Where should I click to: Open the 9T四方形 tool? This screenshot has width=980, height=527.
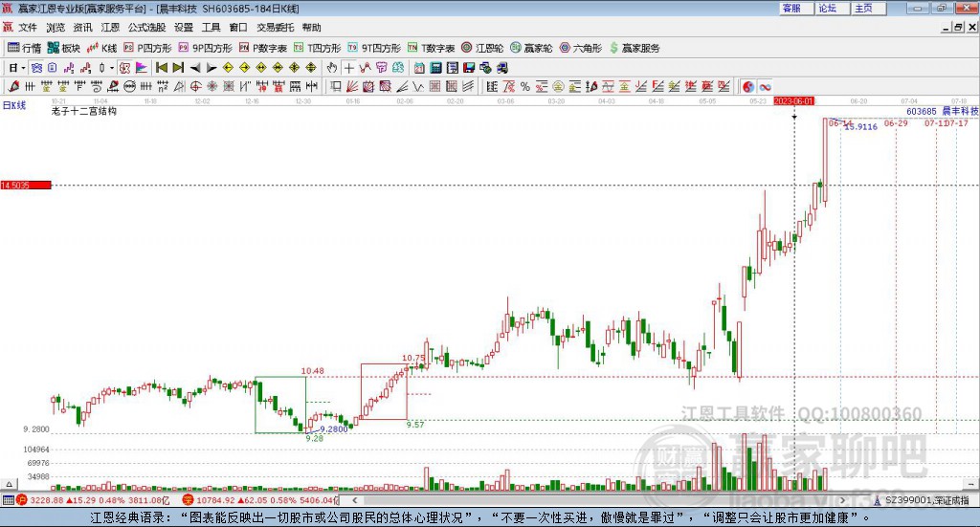[374, 48]
